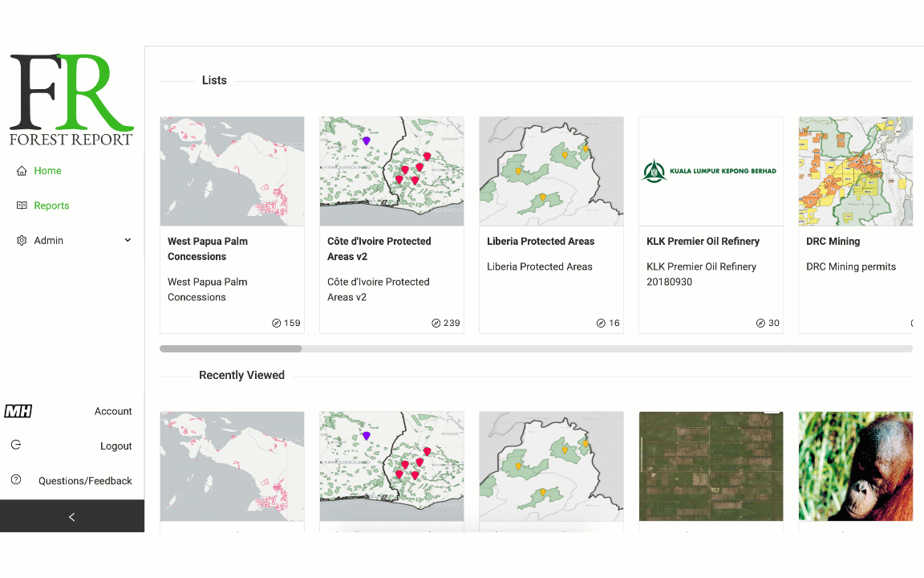Open the Kuala Lumpur Kepong Berhad logo thumbnail
Image resolution: width=924 pixels, height=578 pixels.
pyautogui.click(x=711, y=171)
